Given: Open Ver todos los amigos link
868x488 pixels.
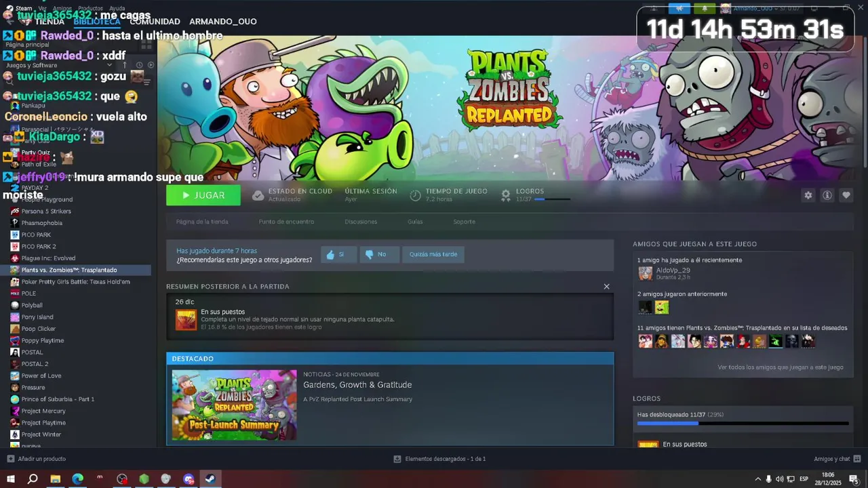Looking at the screenshot, I should pos(781,367).
